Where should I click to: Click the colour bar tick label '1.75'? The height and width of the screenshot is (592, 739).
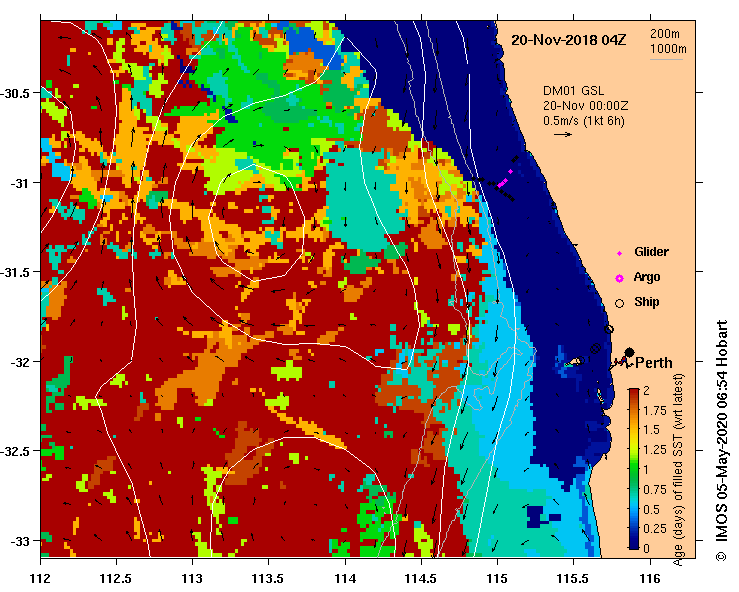point(655,411)
